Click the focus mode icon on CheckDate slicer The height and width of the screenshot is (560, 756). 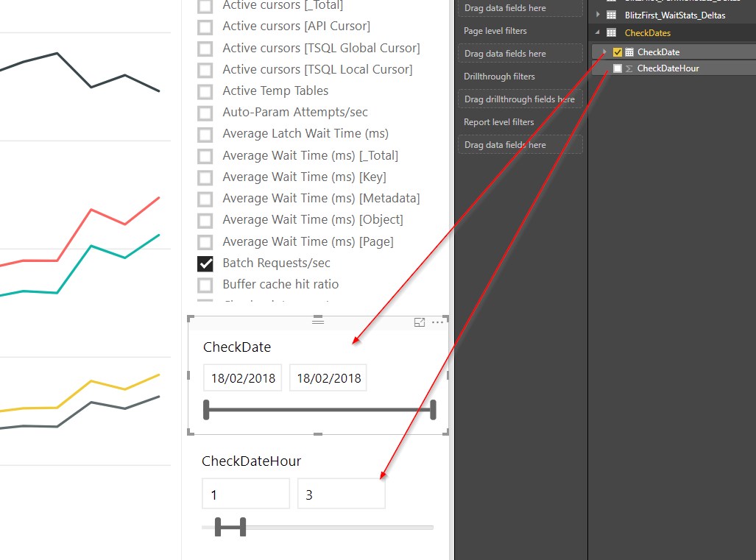(420, 322)
